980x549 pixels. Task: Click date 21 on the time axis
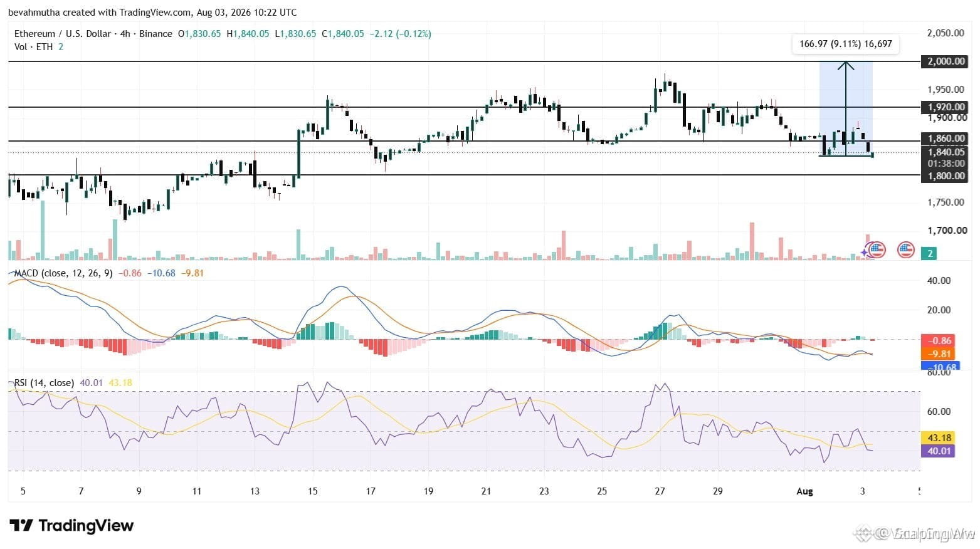[486, 491]
